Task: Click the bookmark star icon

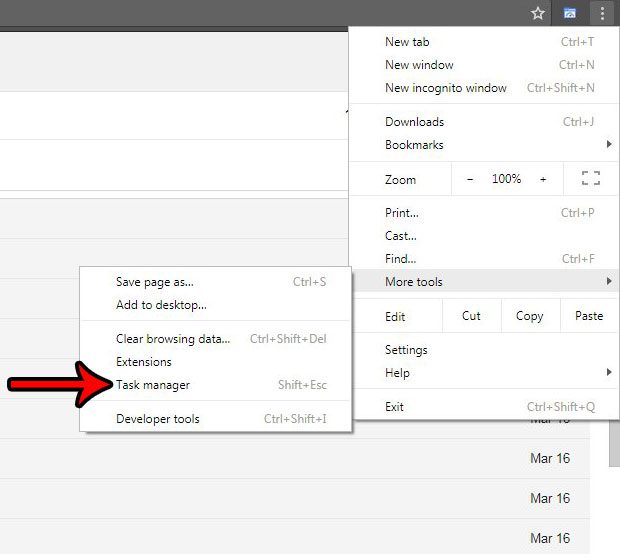Action: [538, 13]
